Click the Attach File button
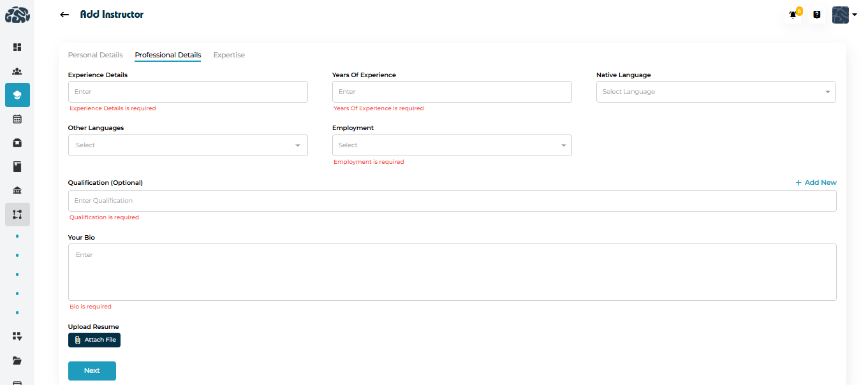The width and height of the screenshot is (868, 385). (94, 340)
